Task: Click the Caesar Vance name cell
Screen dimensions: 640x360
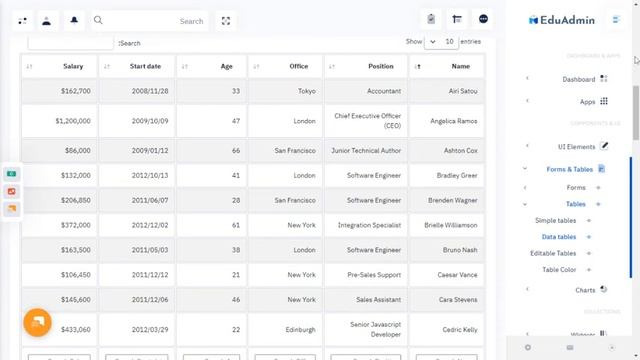Action: [x=446, y=275]
